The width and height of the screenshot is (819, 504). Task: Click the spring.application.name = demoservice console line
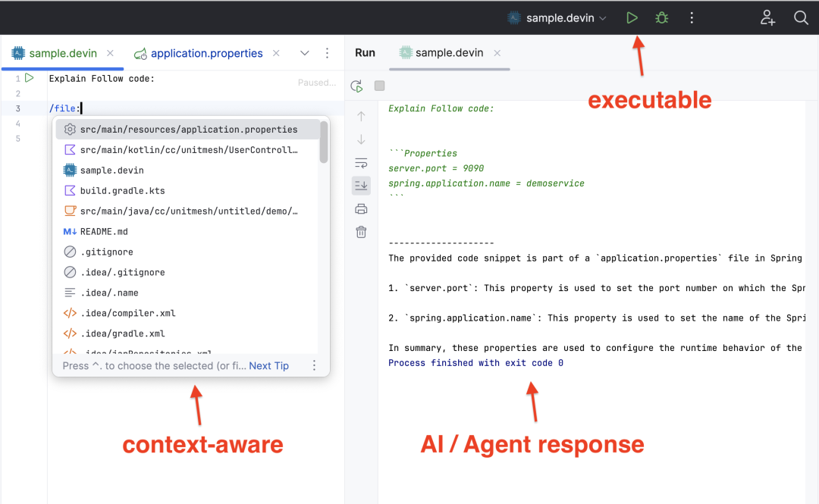point(486,183)
